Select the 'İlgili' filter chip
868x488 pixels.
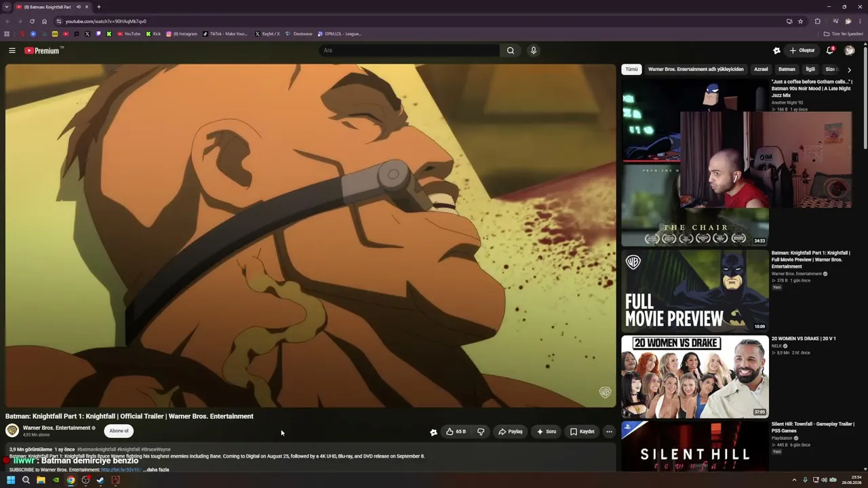pyautogui.click(x=810, y=69)
